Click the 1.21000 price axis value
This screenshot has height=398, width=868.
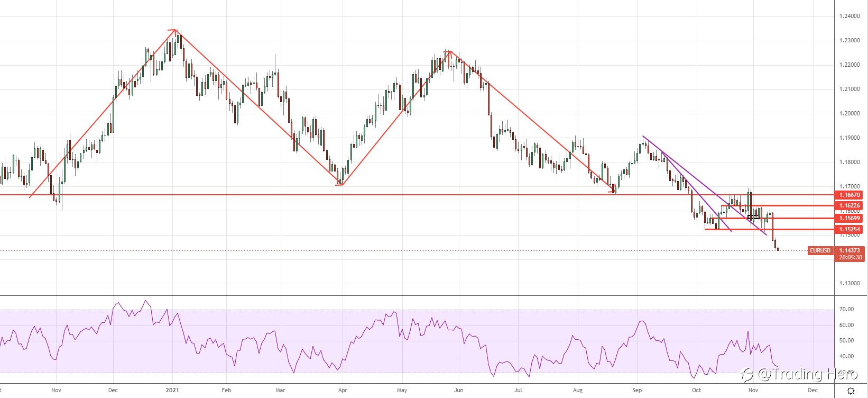click(x=849, y=89)
